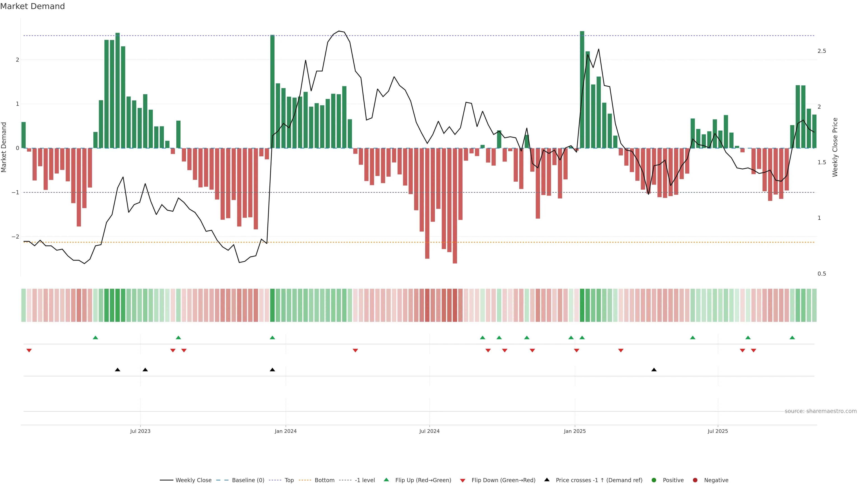Click the rightmost black triangle marker
The height and width of the screenshot is (488, 868).
tap(654, 370)
